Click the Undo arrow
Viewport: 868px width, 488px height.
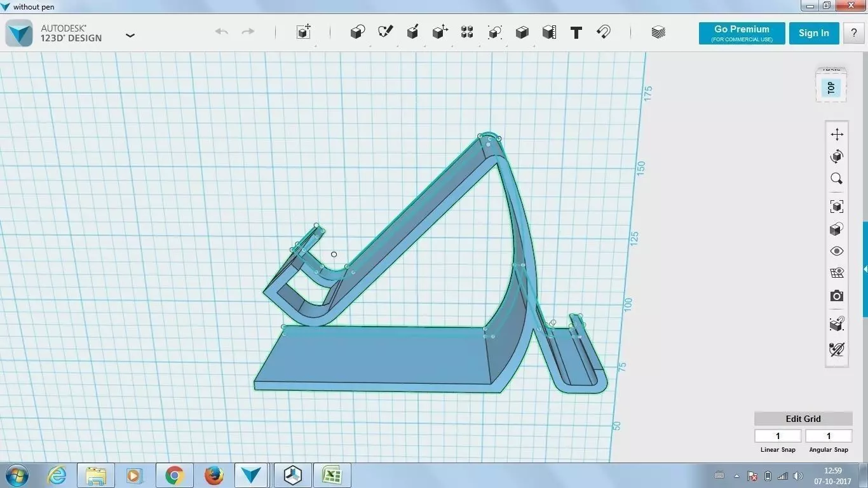[221, 32]
